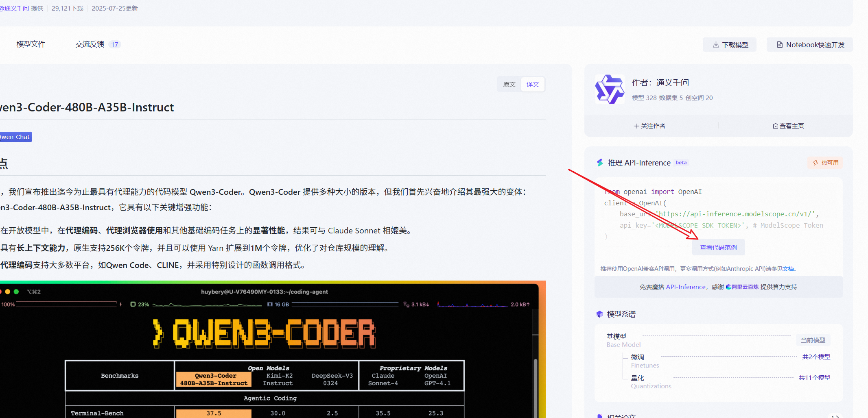The width and height of the screenshot is (868, 418).
Task: Click the Terminal-Bench row label
Action: coord(97,413)
